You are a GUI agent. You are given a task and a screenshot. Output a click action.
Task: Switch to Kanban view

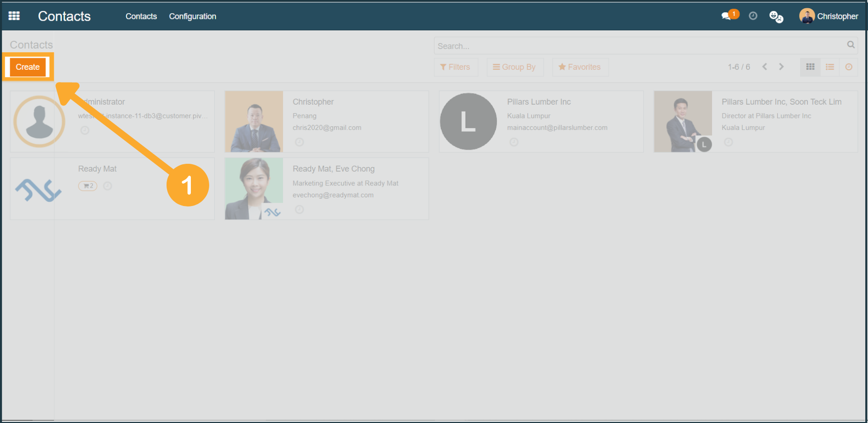click(810, 67)
